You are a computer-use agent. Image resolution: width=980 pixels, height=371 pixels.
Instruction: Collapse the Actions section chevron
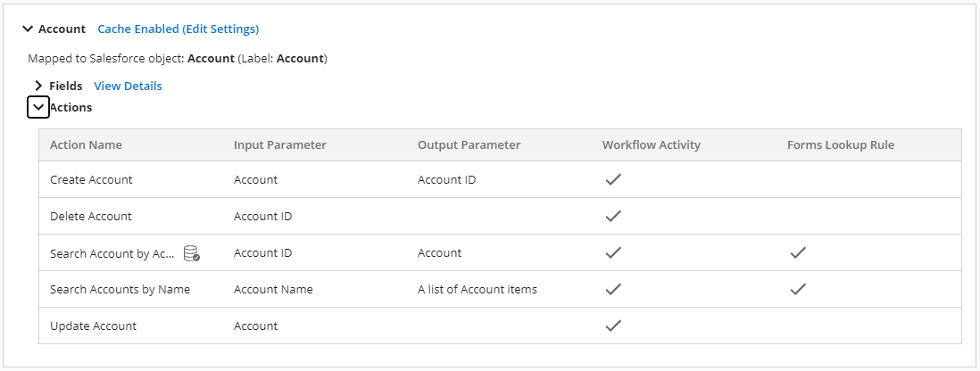[38, 107]
